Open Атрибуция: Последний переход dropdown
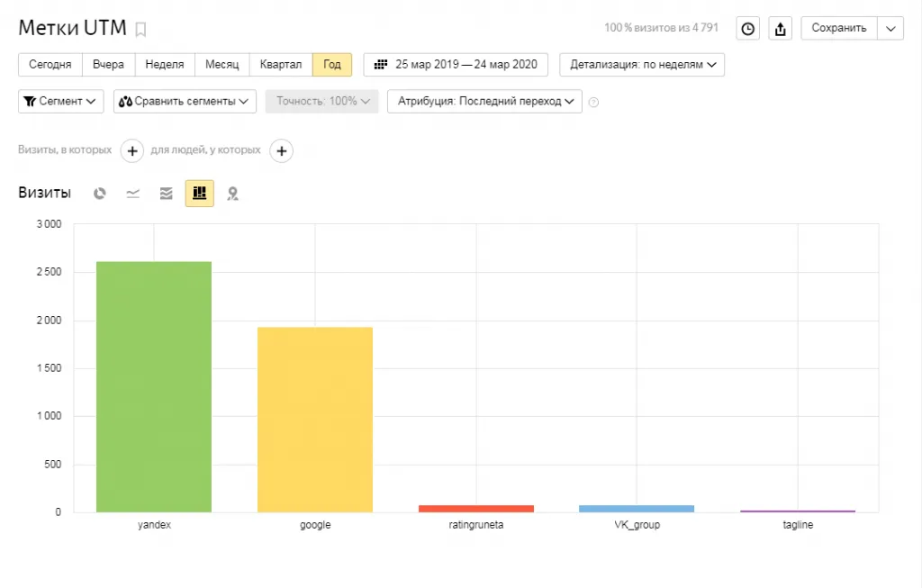The width and height of the screenshot is (922, 588). point(484,101)
